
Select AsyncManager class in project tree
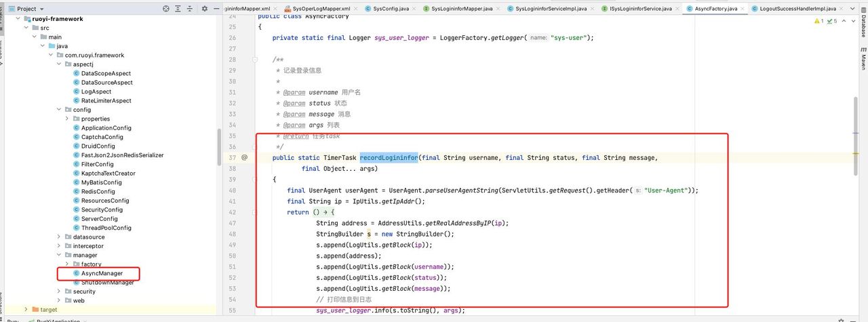click(x=102, y=273)
